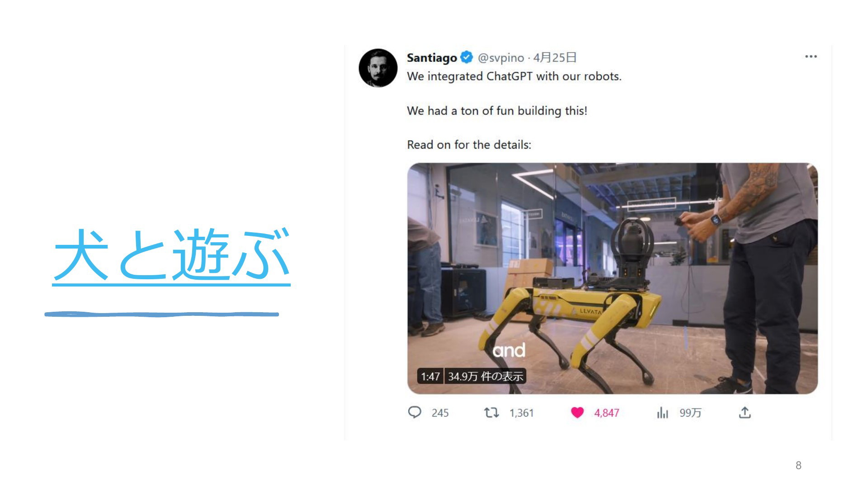The height and width of the screenshot is (488, 868).
Task: Click Santiago's profile avatar
Action: pos(378,68)
